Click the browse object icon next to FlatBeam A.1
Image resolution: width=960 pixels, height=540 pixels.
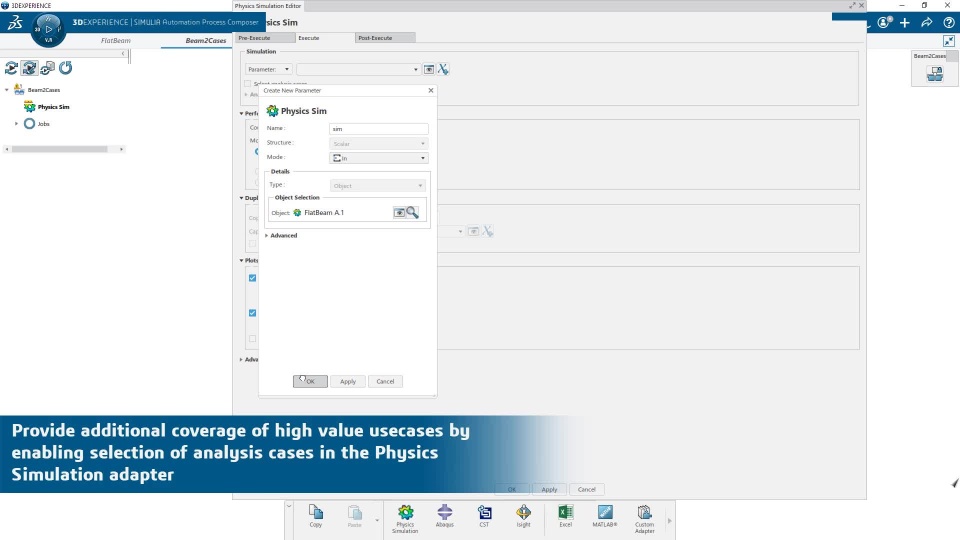(x=399, y=212)
